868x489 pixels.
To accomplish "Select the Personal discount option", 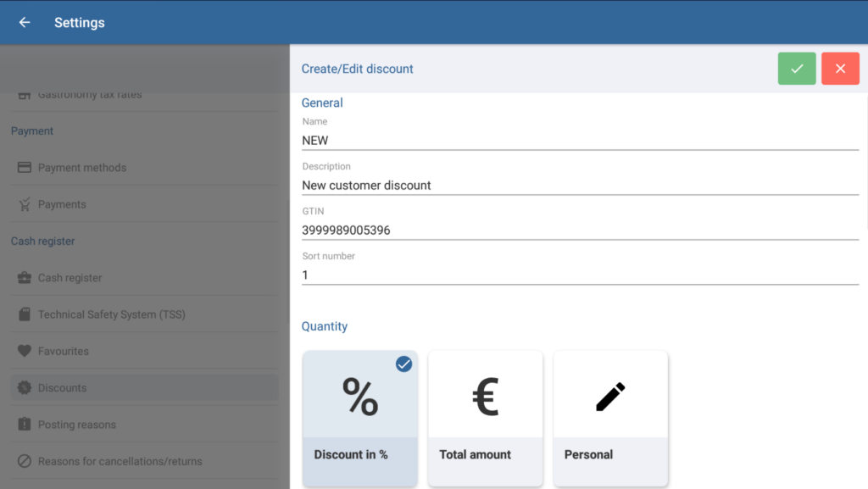I will point(610,419).
